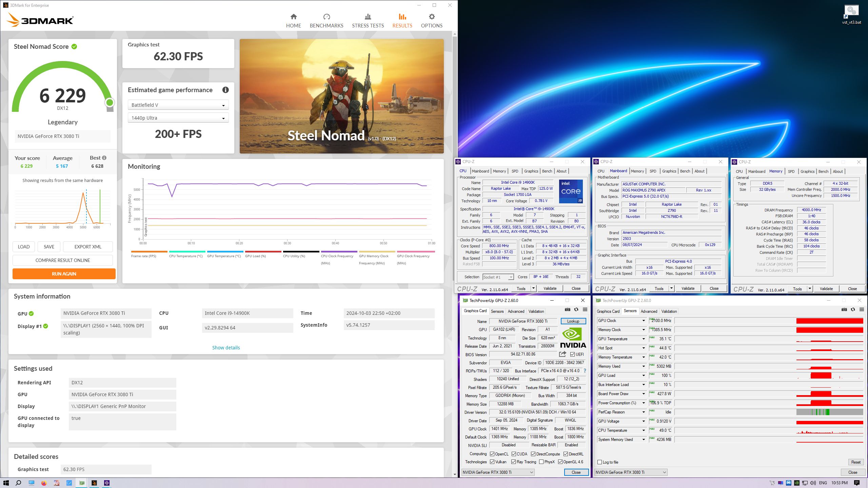868x488 pixels.
Task: Click 3DMark results vertical scrollbar
Action: pos(455,159)
